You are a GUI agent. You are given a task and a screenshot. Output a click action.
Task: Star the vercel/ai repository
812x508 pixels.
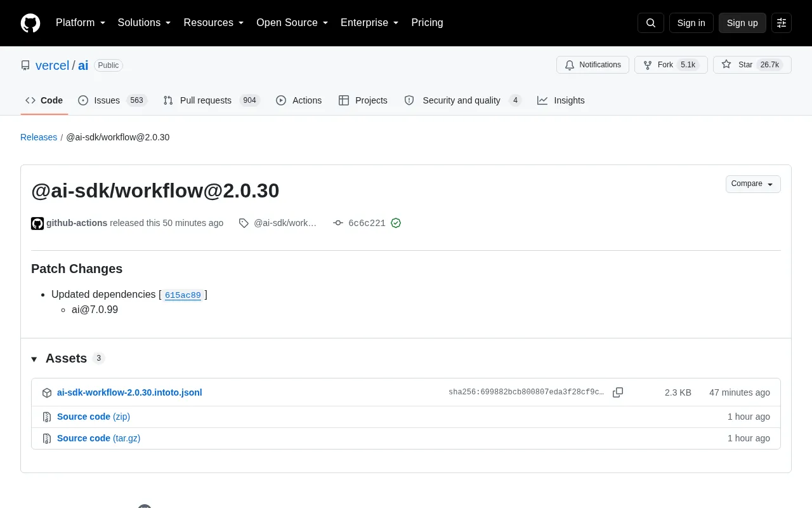point(752,65)
